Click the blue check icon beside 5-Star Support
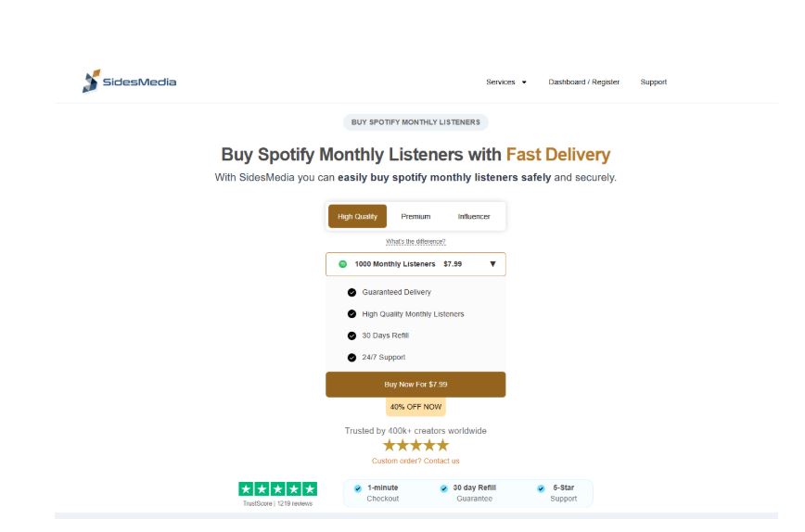Viewport: 805px width, 532px height. click(x=541, y=488)
